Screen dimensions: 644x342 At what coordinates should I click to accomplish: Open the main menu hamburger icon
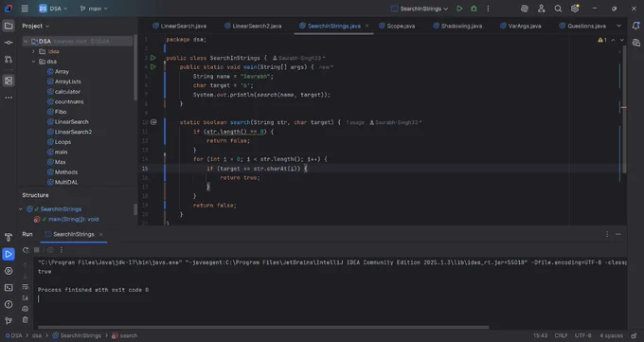point(25,9)
